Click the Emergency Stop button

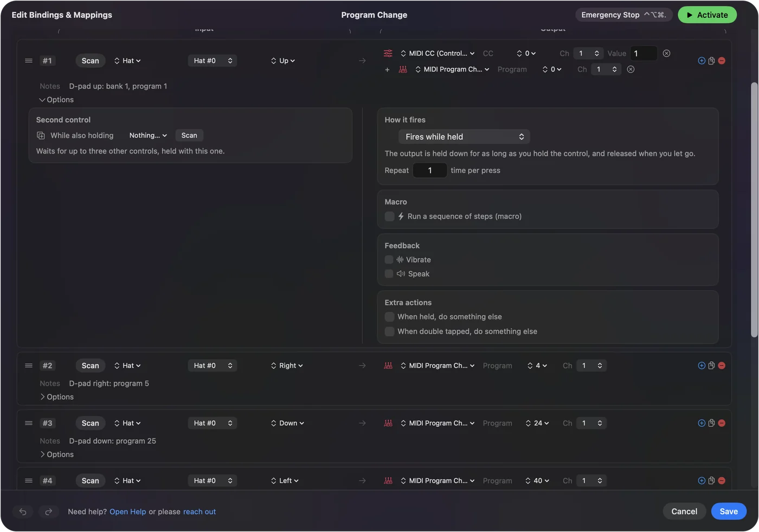click(x=623, y=15)
